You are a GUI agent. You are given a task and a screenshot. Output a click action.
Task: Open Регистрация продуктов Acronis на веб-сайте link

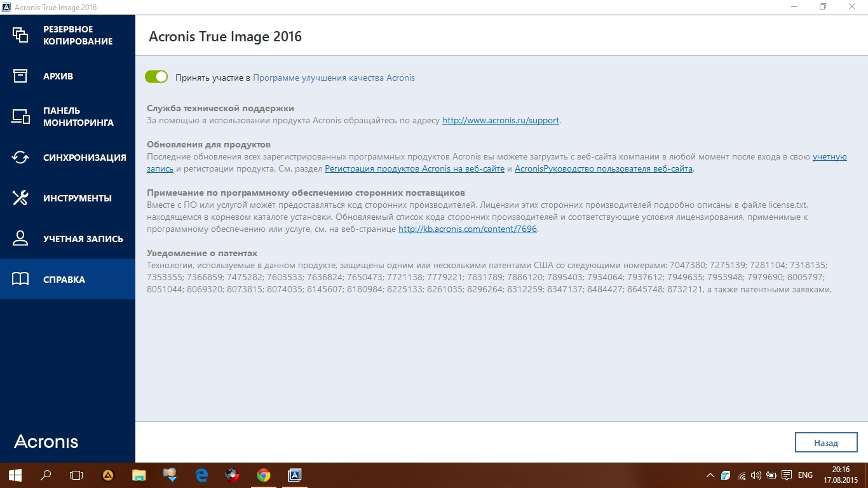[x=414, y=169]
